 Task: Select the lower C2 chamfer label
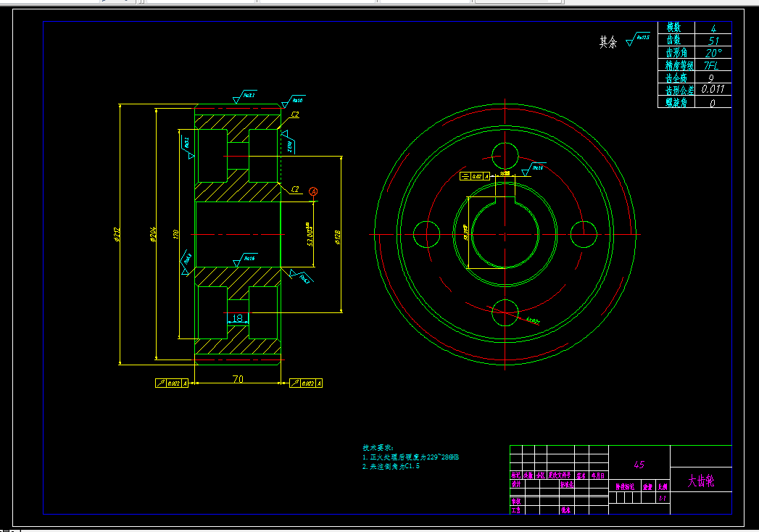(x=295, y=189)
